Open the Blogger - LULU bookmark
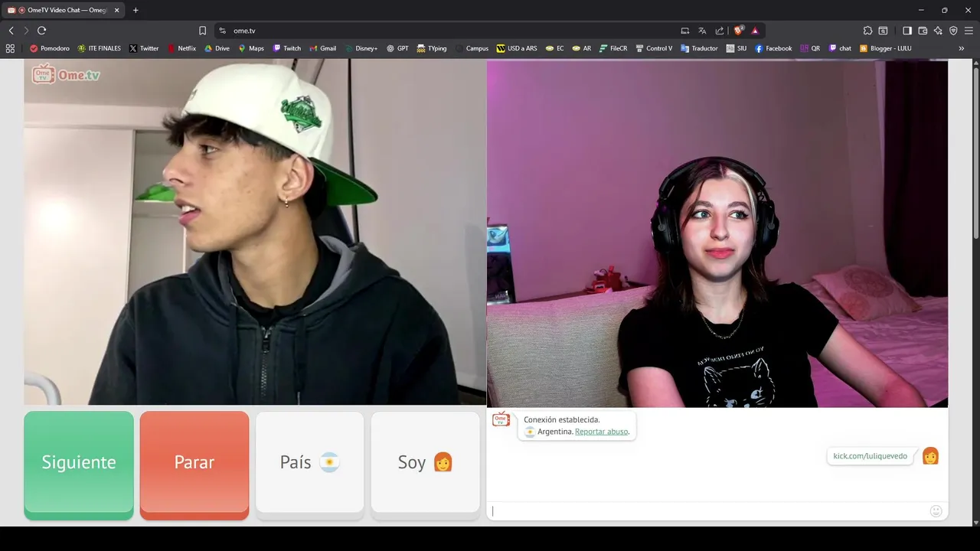980x551 pixels. 885,48
